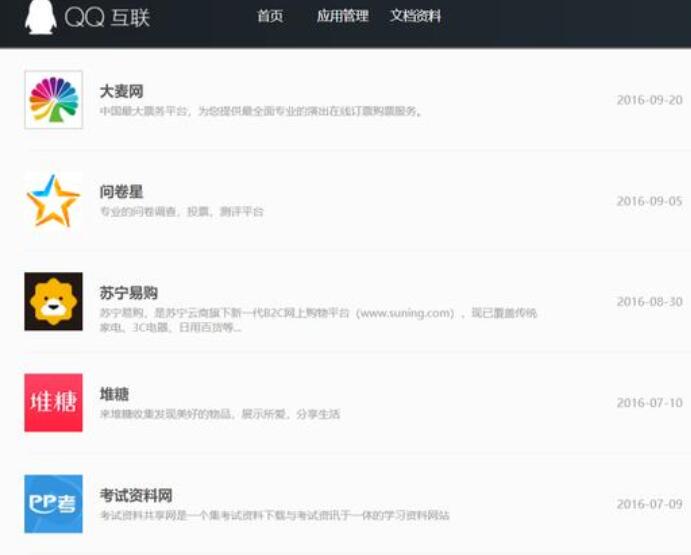This screenshot has width=691, height=555.
Task: Select the 2016-07-09 date entry
Action: pos(650,504)
